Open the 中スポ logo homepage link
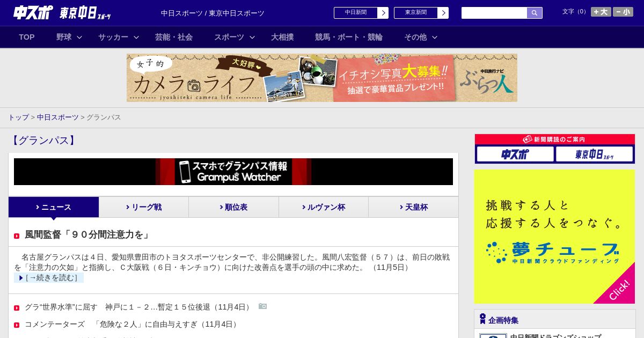This screenshot has width=644, height=338. tap(33, 12)
